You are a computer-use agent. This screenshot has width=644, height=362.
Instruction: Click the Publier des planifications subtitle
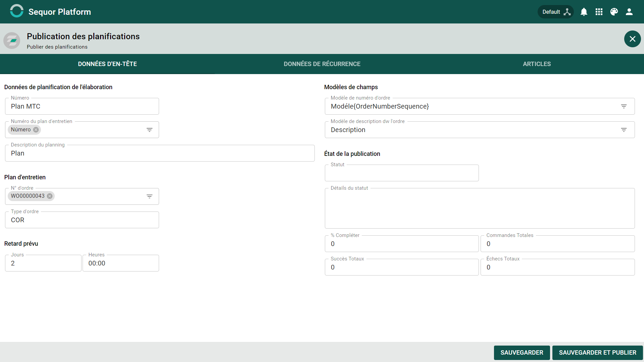click(57, 47)
